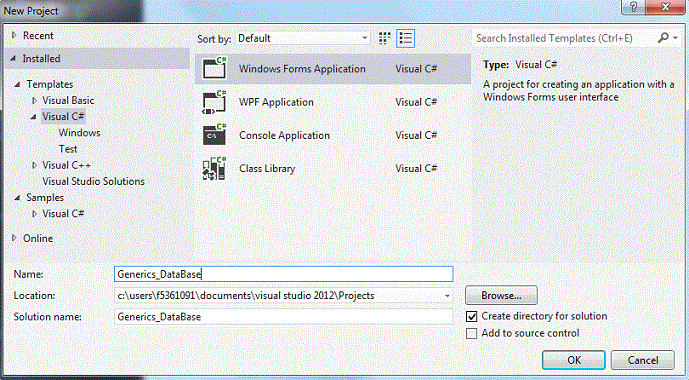Click the OK button
689x380 pixels.
[x=573, y=360]
